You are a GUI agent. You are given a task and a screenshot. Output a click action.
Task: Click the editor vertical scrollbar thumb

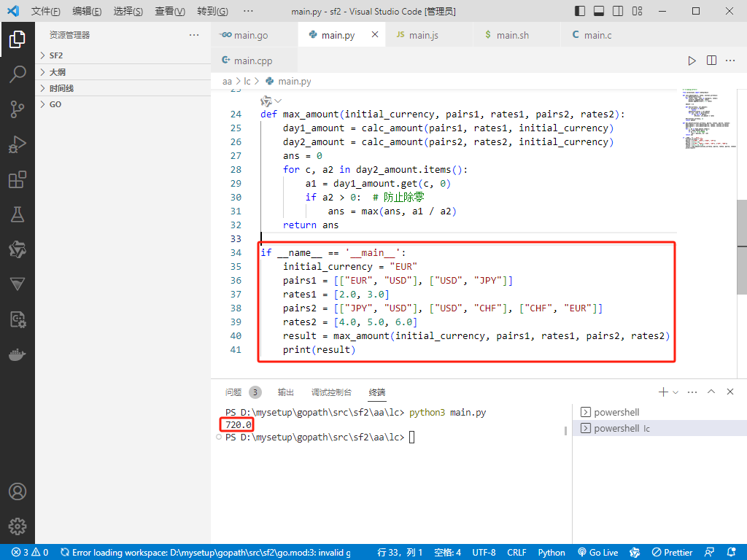coord(742,246)
